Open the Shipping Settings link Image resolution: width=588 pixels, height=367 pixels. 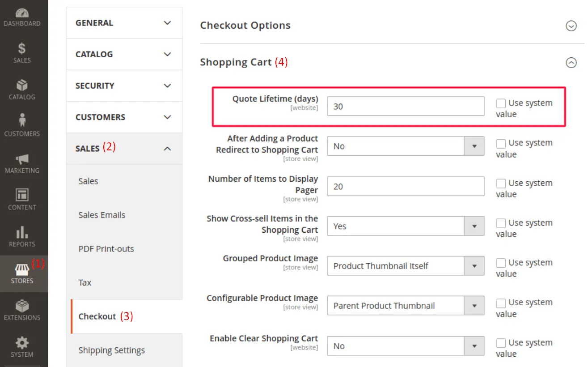[111, 350]
